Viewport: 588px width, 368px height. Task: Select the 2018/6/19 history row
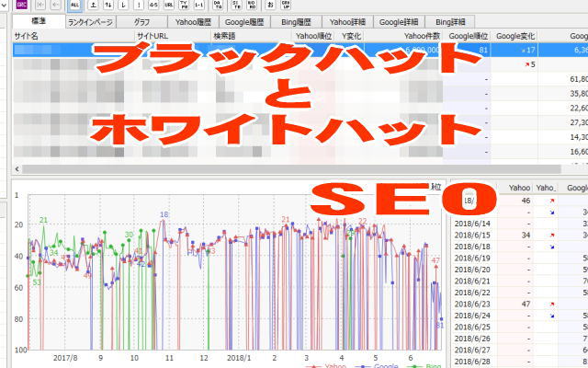click(519, 259)
